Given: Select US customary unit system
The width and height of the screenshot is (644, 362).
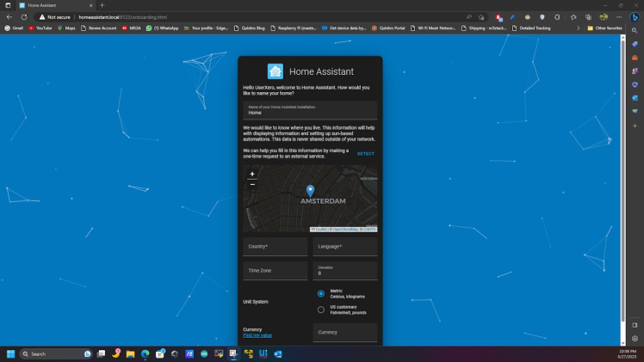Looking at the screenshot, I should click(x=321, y=310).
